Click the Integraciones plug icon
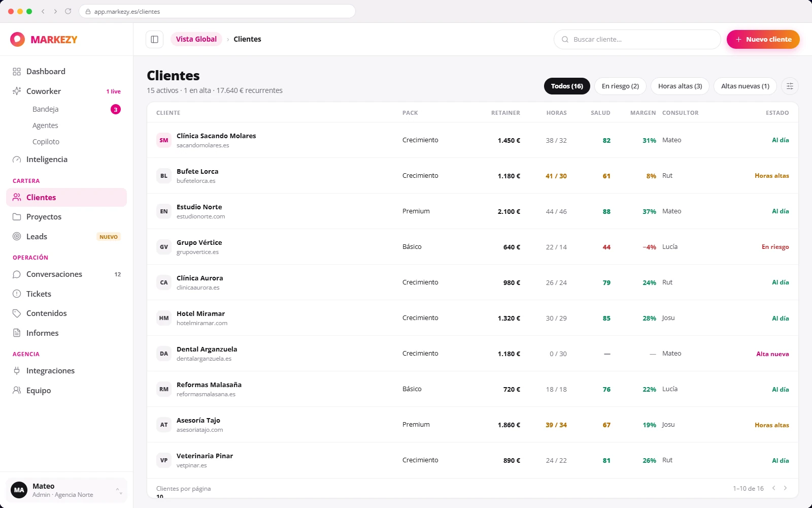The width and height of the screenshot is (812, 508). click(x=17, y=371)
